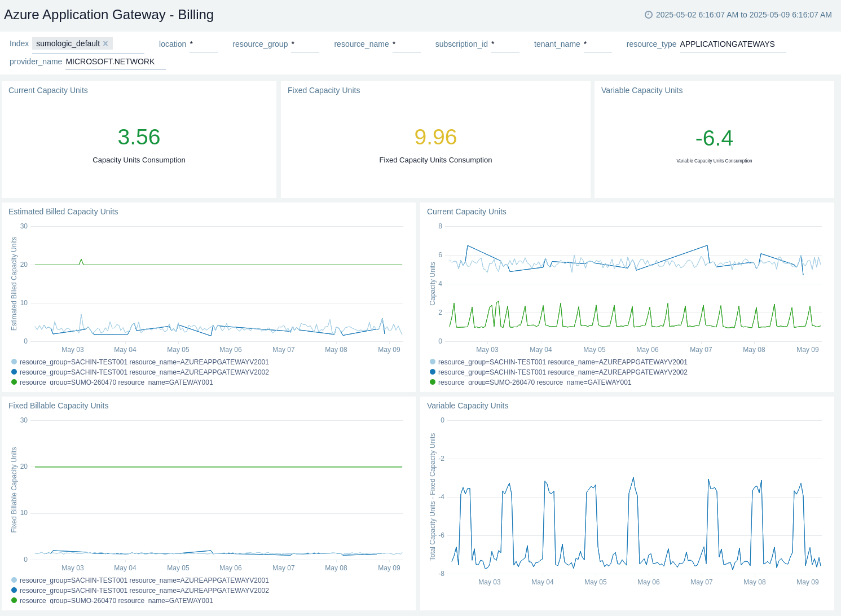Edit the resource_name filter field
This screenshot has height=616, width=841.
(x=407, y=44)
